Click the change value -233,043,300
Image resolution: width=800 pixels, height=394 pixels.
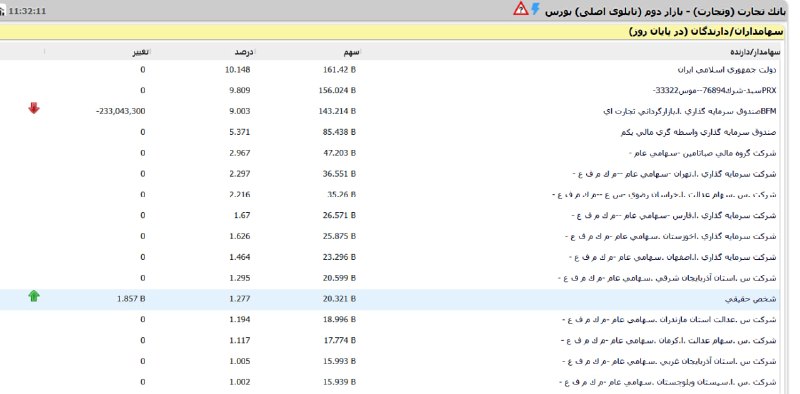(x=120, y=111)
